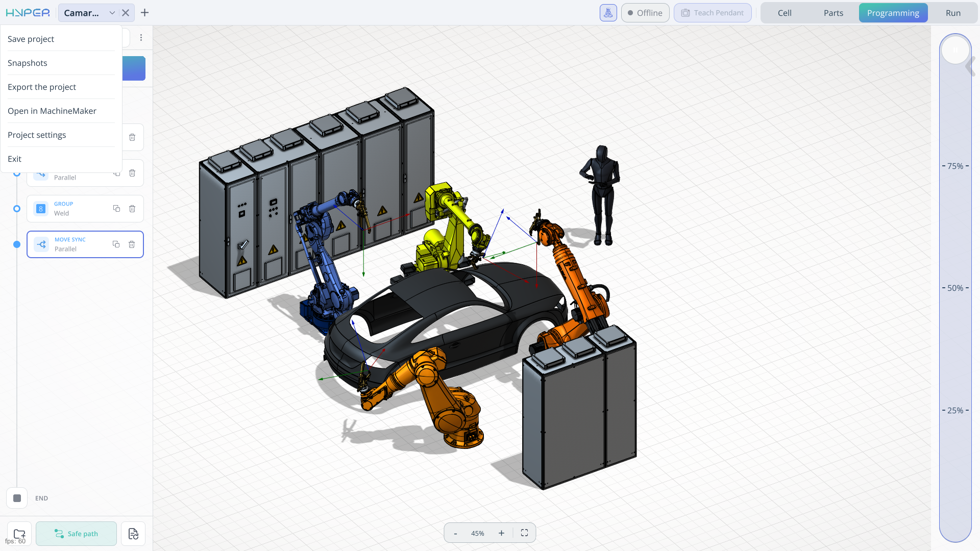Click the speed slider handle knob
The height and width of the screenshot is (551, 980).
pos(955,50)
